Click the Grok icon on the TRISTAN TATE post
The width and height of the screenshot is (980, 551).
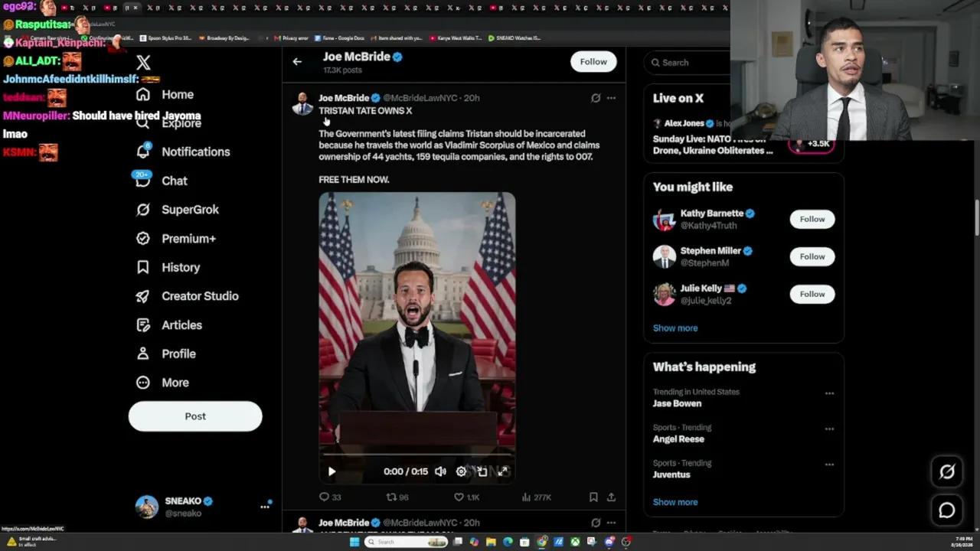(596, 98)
